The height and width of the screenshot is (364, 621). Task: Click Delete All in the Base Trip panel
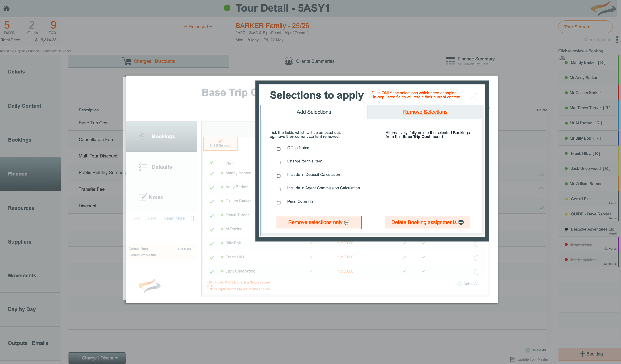[x=468, y=284]
